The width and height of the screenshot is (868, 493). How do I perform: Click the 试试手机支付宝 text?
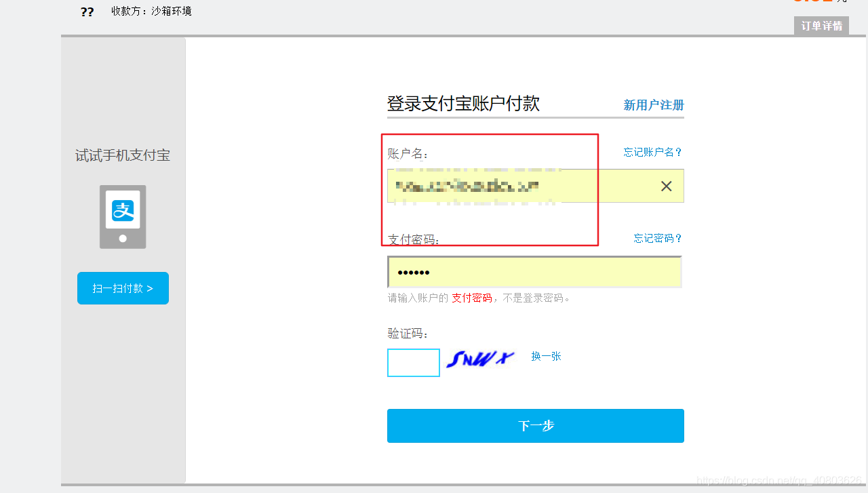pyautogui.click(x=123, y=155)
